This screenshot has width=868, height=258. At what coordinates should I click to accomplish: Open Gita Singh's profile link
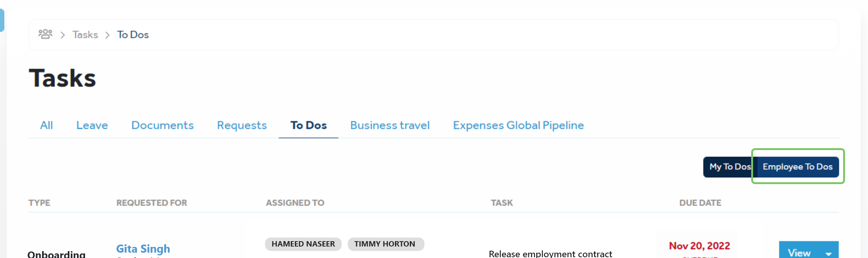click(x=143, y=249)
